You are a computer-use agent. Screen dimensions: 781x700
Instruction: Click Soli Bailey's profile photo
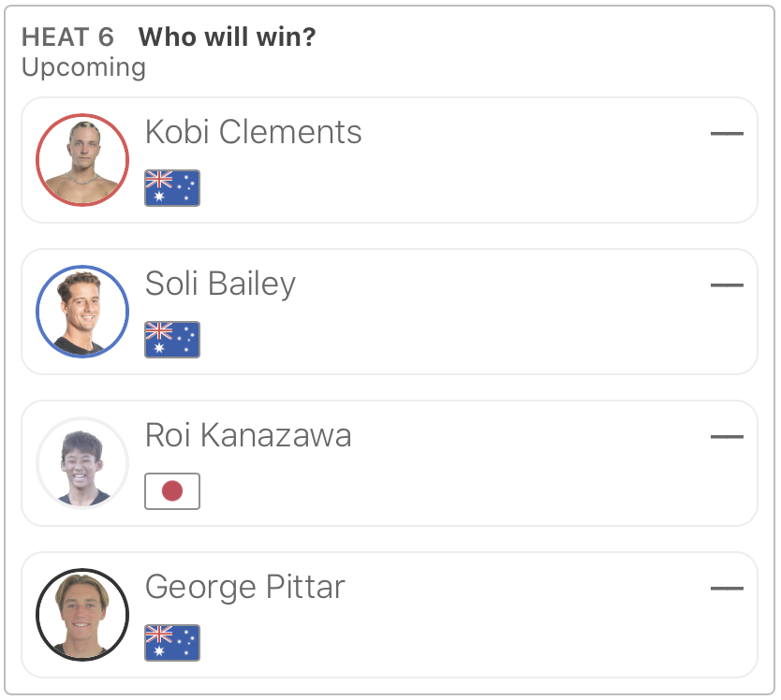[81, 312]
